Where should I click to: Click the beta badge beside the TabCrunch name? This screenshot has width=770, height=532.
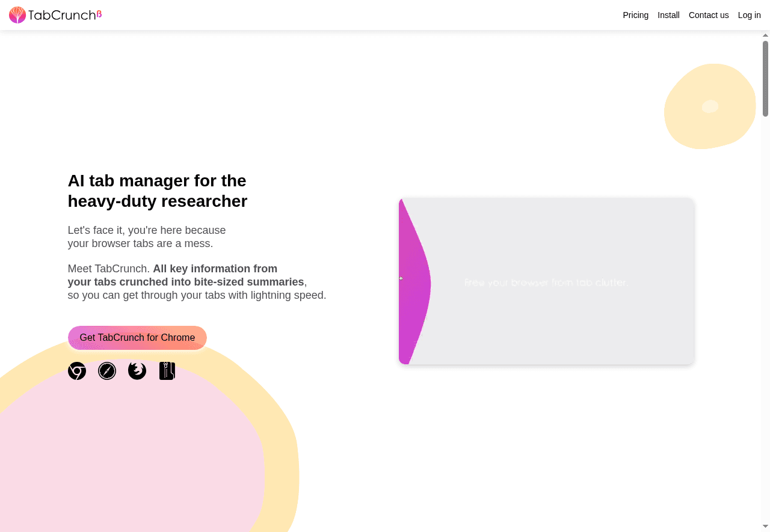99,13
